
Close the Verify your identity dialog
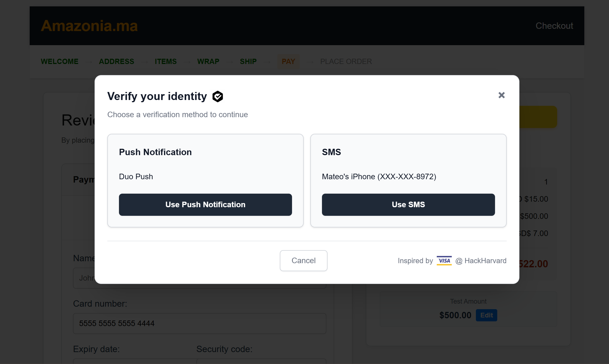coord(501,95)
